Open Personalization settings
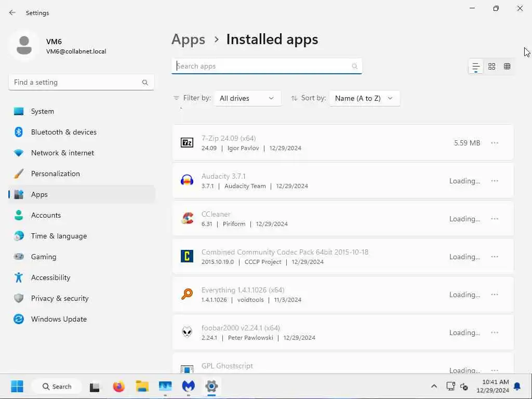 (x=82, y=174)
